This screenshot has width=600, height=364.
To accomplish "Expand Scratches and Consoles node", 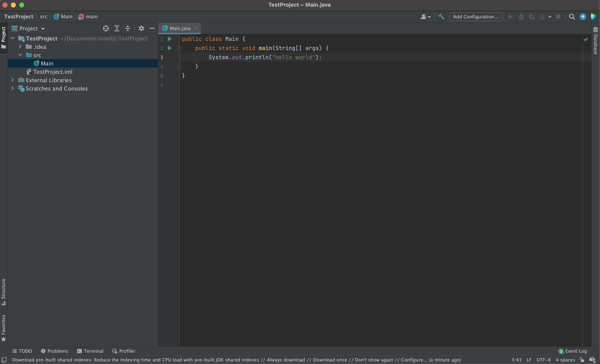I will pyautogui.click(x=13, y=88).
